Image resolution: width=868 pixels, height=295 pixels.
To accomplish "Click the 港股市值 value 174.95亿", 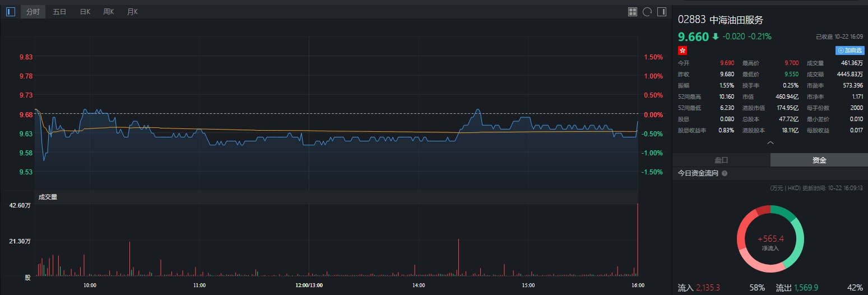I will [x=787, y=108].
